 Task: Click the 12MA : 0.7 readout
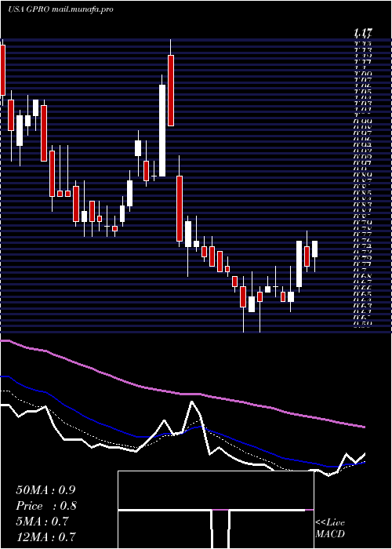[45, 536]
